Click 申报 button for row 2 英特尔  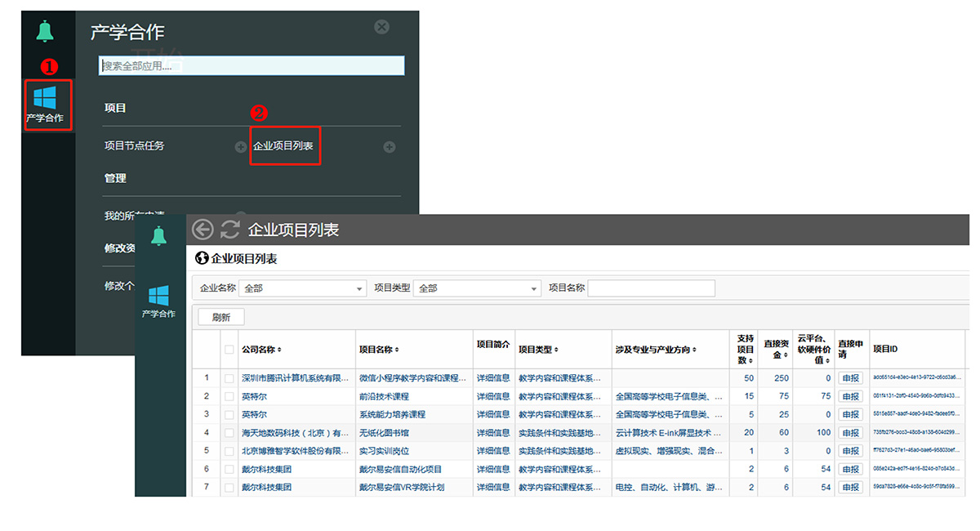tap(850, 397)
